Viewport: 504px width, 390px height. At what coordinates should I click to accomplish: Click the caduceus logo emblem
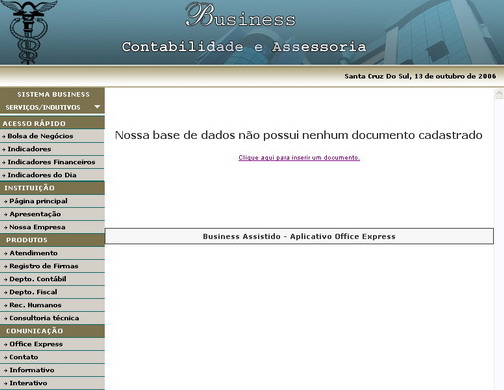point(28,32)
